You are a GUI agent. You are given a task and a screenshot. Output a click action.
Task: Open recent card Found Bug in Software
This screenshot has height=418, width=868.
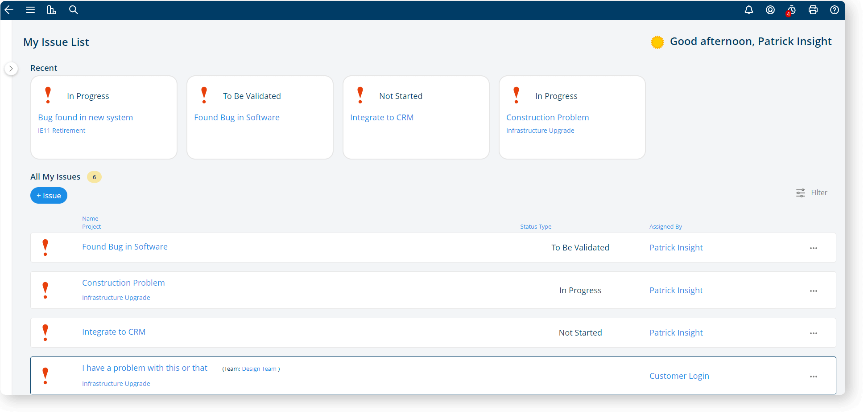point(237,118)
